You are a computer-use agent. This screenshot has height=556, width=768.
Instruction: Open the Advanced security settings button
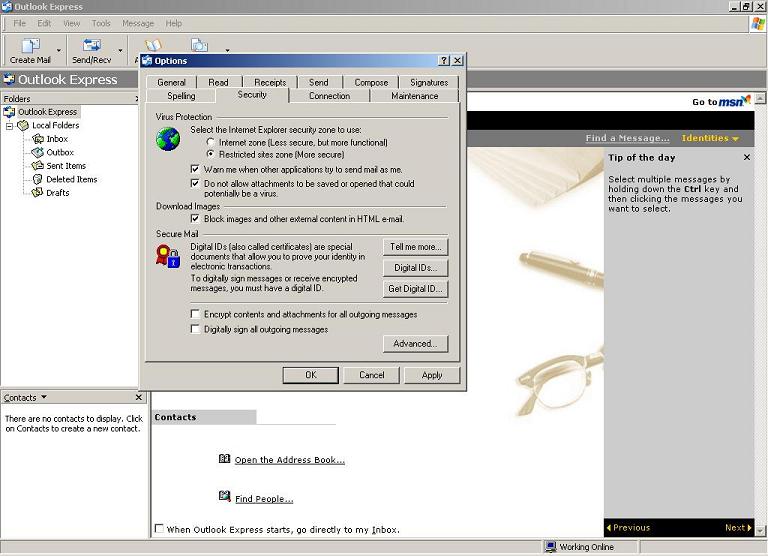415,344
